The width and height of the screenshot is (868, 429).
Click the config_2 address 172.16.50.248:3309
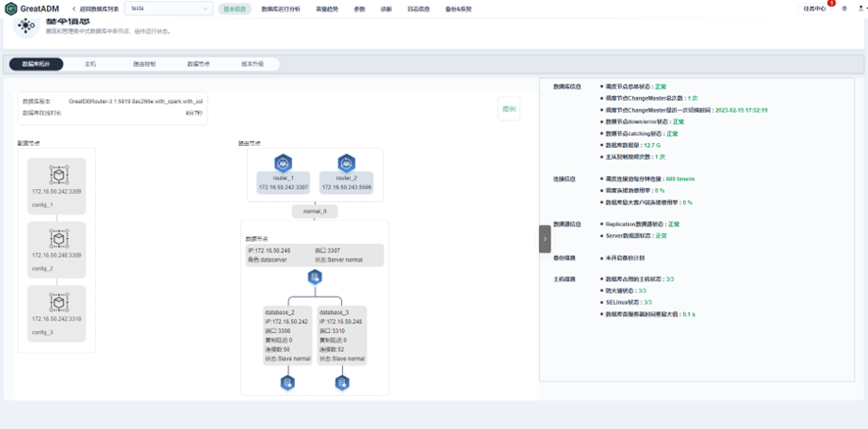(x=58, y=256)
